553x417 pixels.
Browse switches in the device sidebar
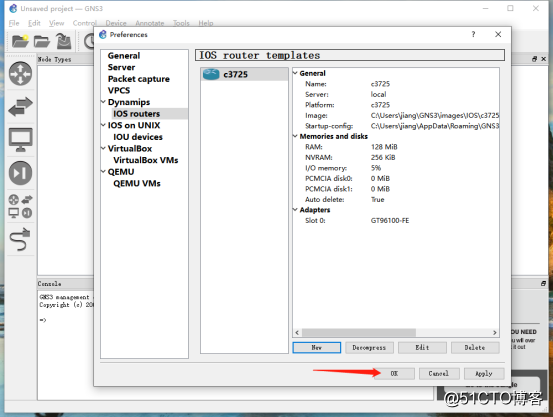point(20,107)
